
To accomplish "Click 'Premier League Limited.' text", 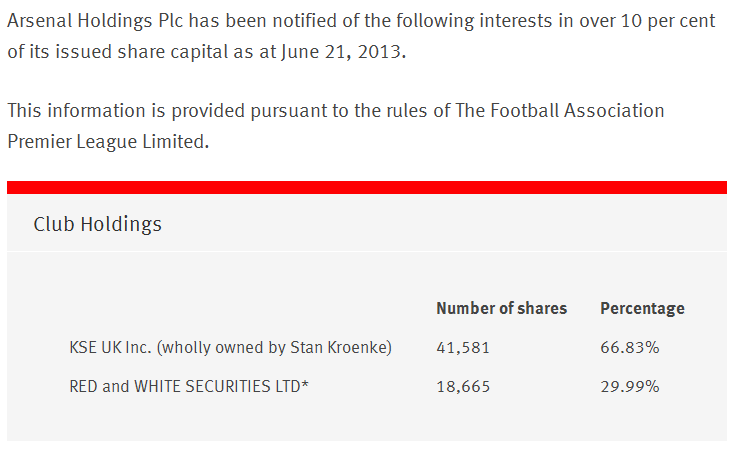I will tap(109, 141).
